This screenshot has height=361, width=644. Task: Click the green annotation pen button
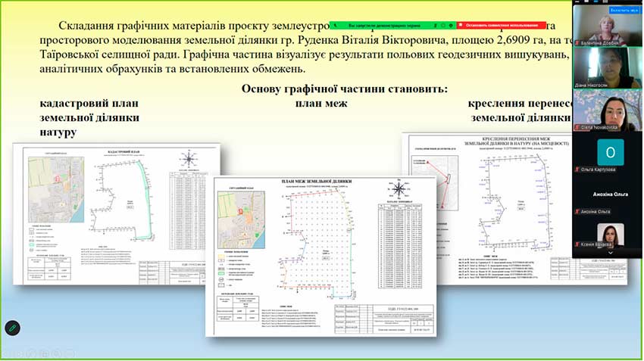coord(12,328)
